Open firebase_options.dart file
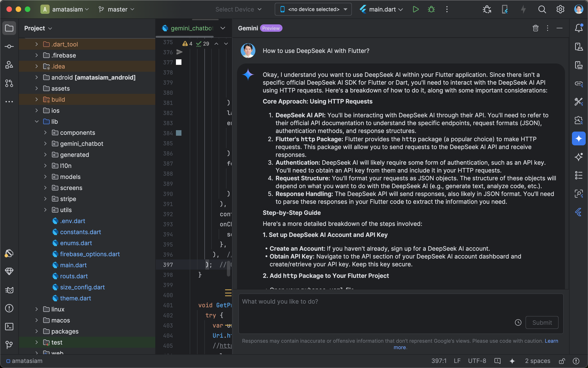The height and width of the screenshot is (368, 588). click(90, 254)
